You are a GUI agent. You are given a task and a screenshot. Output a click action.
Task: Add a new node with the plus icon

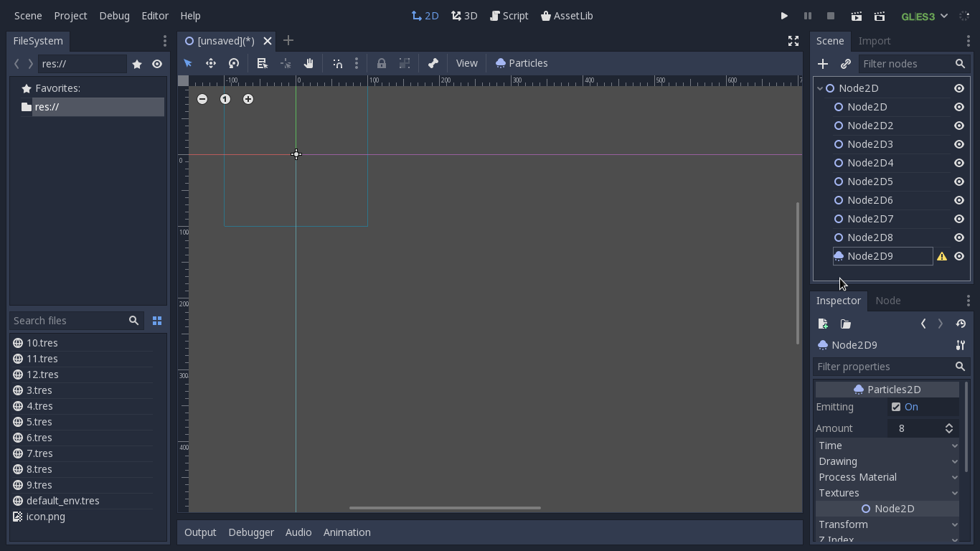(823, 64)
